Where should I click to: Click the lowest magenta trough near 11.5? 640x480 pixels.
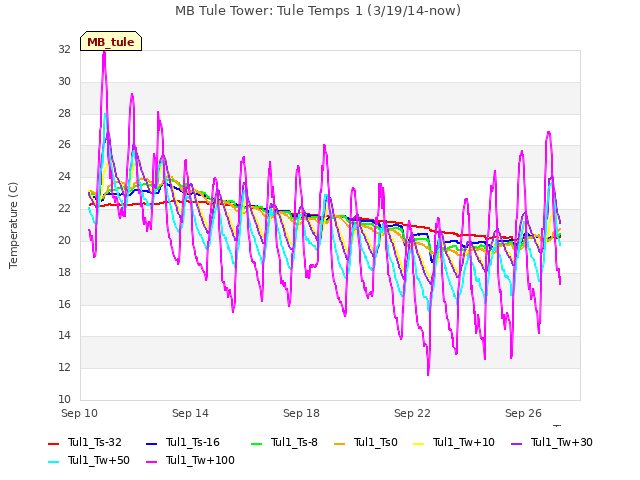[x=428, y=373]
